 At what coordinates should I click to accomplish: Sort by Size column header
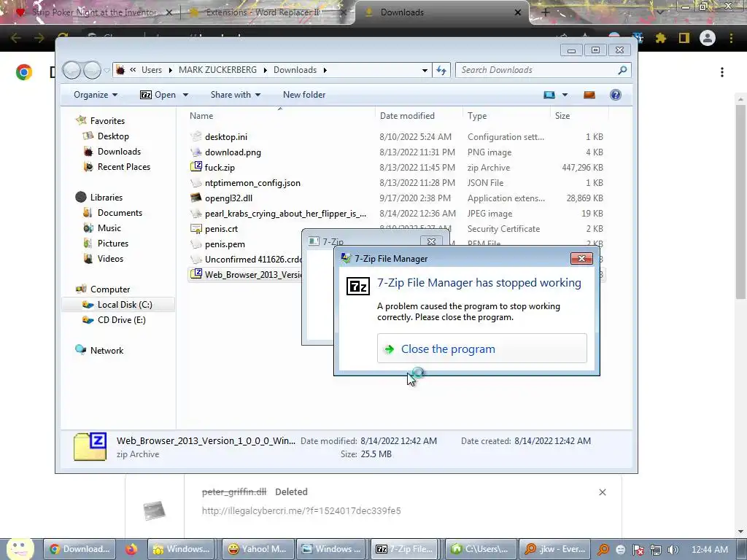pyautogui.click(x=562, y=116)
